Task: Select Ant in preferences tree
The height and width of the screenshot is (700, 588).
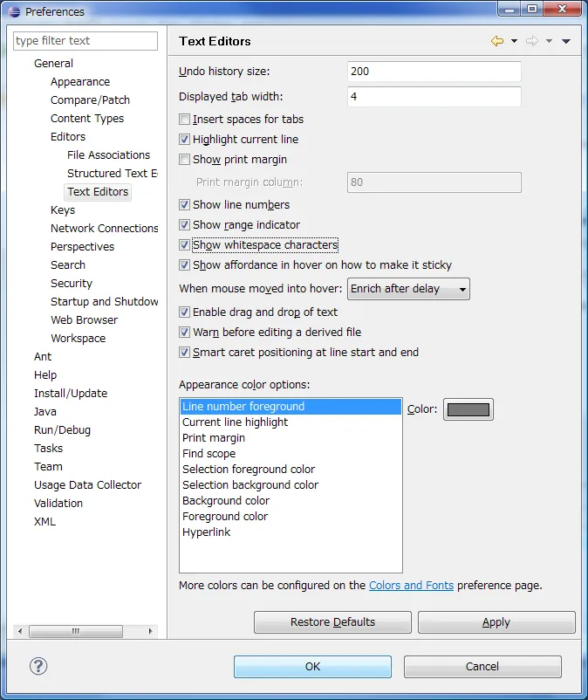Action: tap(43, 356)
